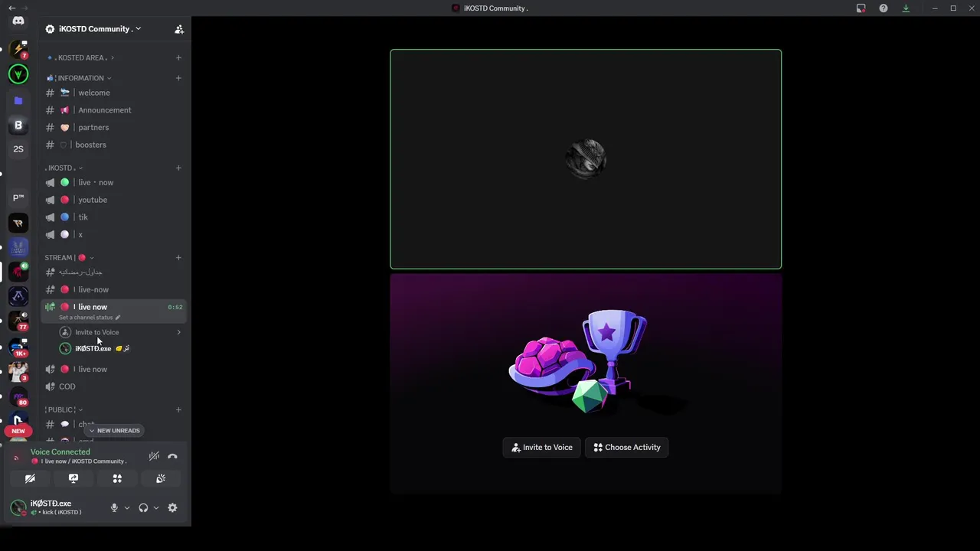Open the partners channel
The height and width of the screenshot is (551, 980).
point(115,128)
